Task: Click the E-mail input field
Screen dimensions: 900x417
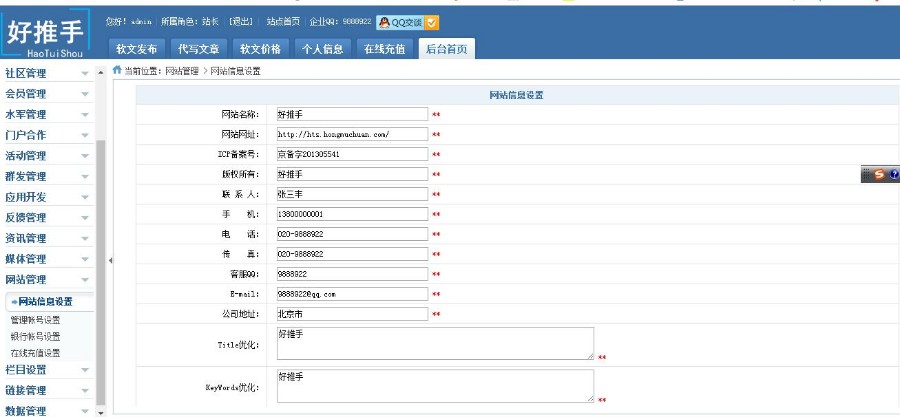Action: (x=352, y=294)
